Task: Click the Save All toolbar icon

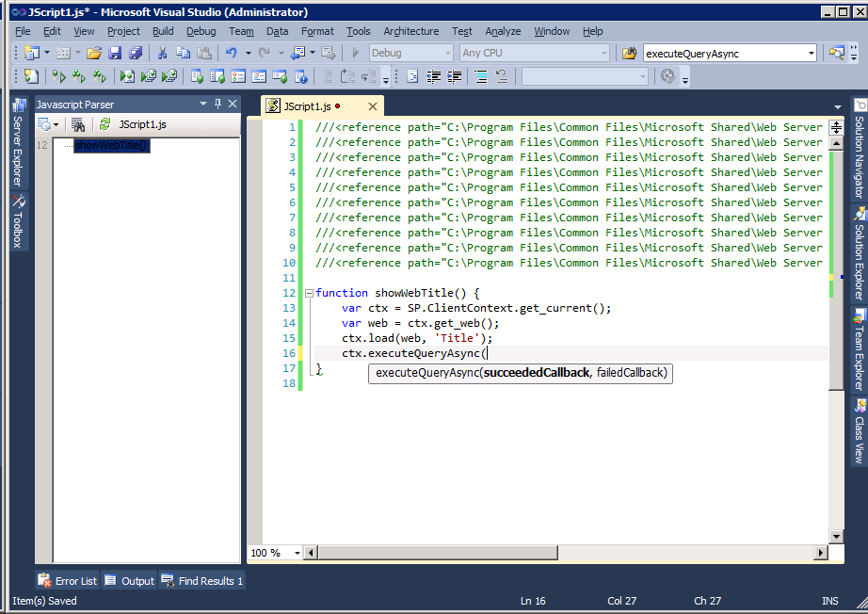Action: pos(136,53)
